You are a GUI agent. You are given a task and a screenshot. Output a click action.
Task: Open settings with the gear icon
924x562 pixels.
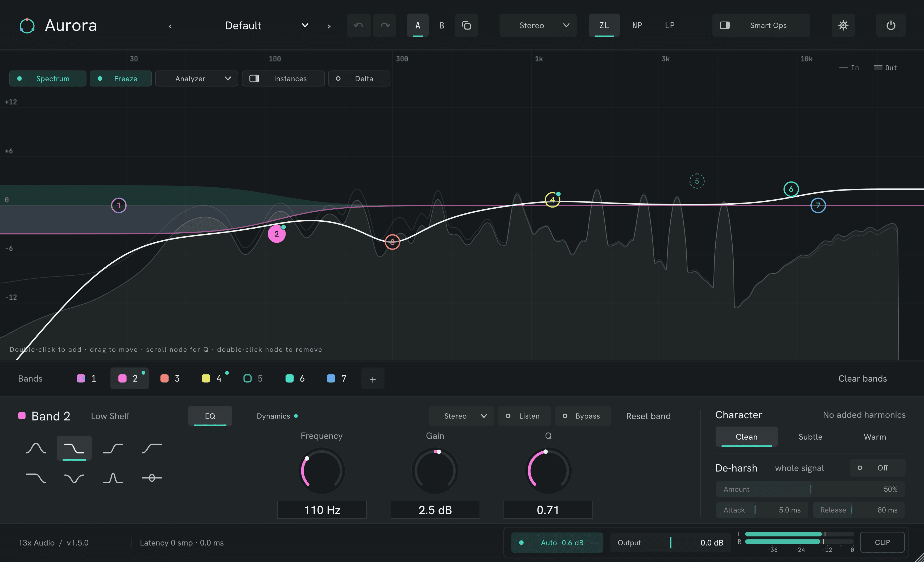pos(843,25)
